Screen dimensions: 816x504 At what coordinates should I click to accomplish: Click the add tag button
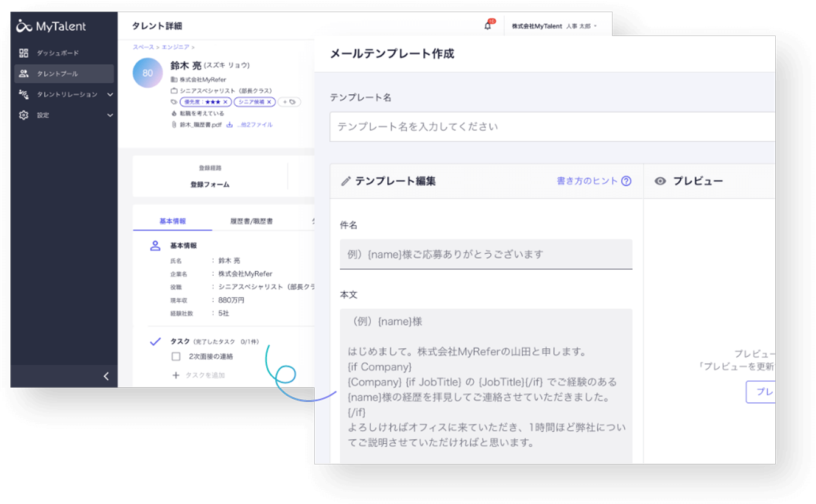point(289,102)
